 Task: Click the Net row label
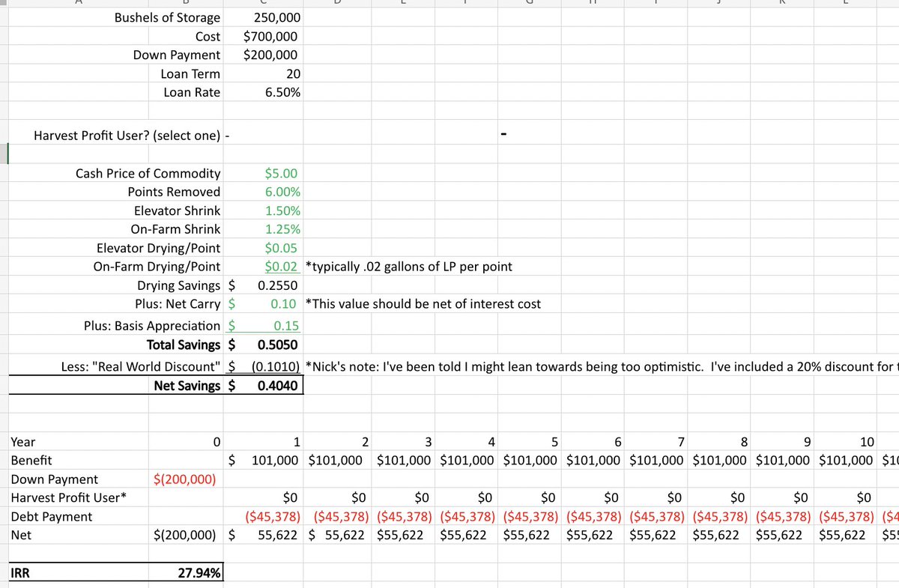click(x=19, y=534)
